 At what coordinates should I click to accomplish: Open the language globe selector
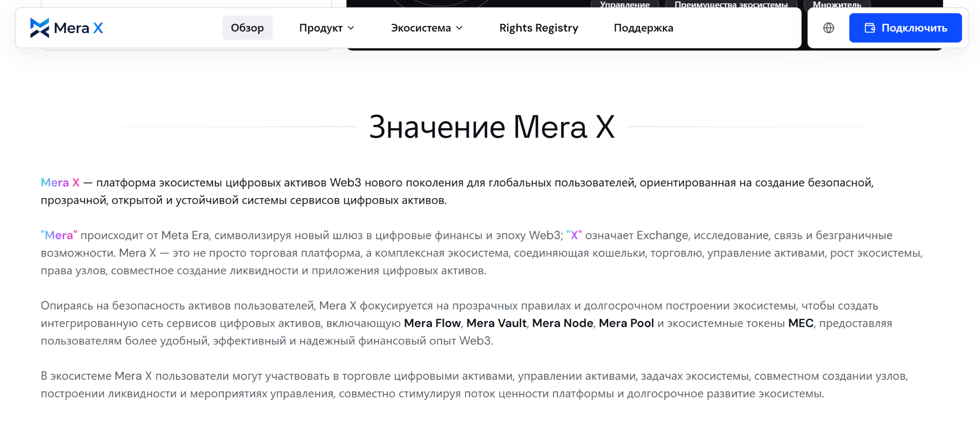point(829,28)
